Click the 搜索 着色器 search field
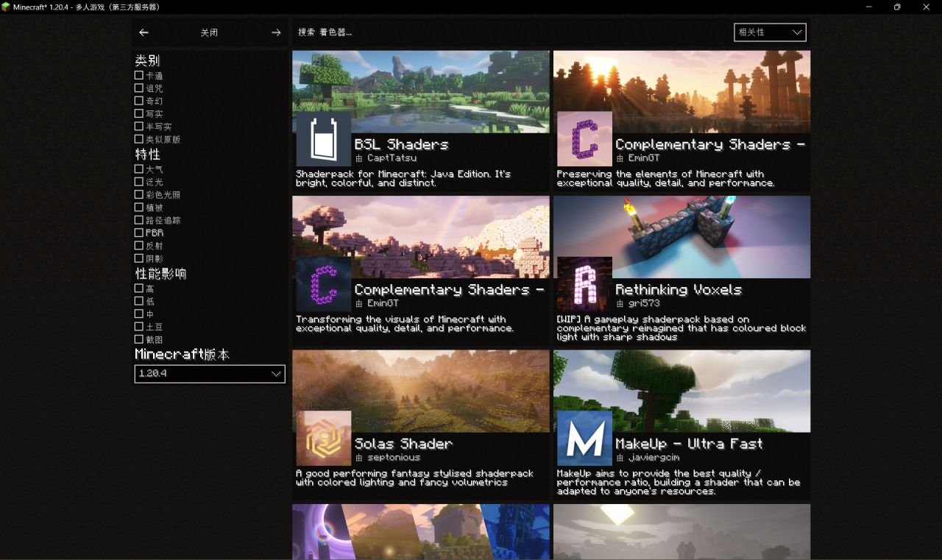The height and width of the screenshot is (560, 942). tap(511, 32)
